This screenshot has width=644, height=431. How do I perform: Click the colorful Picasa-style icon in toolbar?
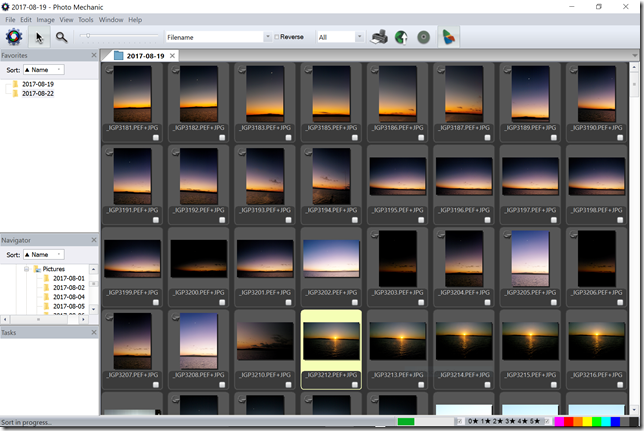pyautogui.click(x=448, y=37)
